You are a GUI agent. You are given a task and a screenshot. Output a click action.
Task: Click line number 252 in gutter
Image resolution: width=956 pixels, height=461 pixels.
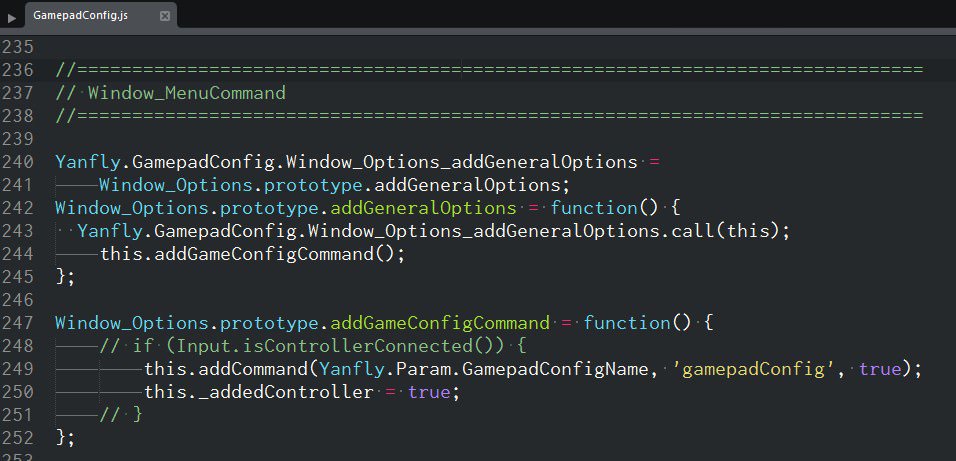click(17, 438)
